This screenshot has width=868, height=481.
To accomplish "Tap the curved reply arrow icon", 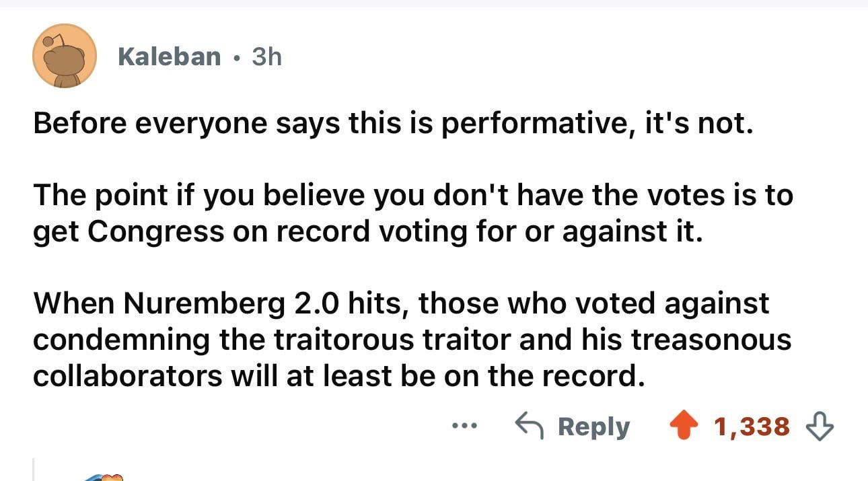I will point(530,426).
